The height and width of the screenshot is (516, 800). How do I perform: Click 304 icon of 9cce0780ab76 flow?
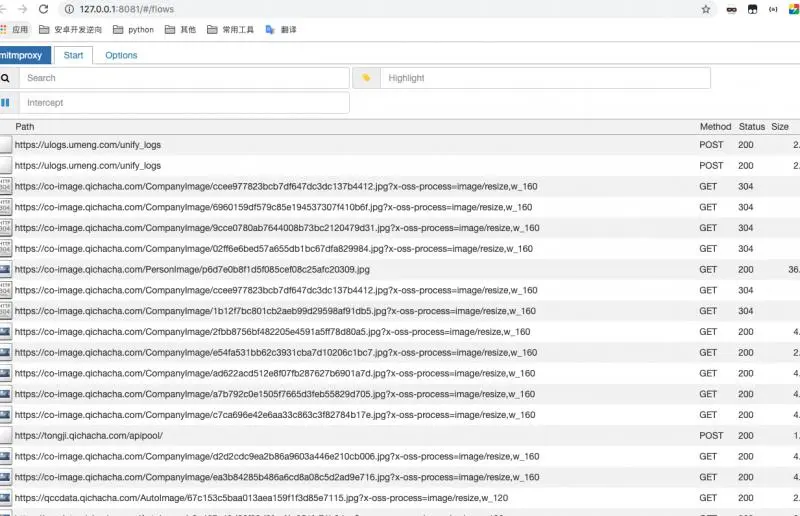5,228
